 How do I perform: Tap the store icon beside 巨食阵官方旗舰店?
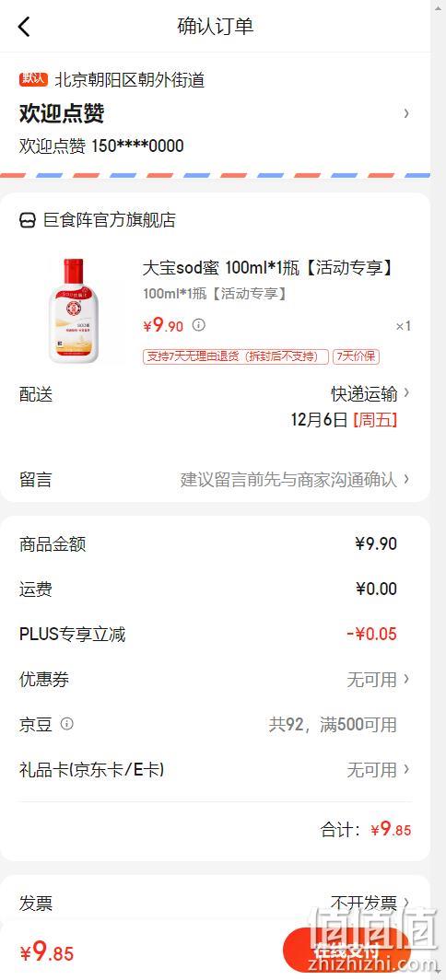pyautogui.click(x=28, y=220)
